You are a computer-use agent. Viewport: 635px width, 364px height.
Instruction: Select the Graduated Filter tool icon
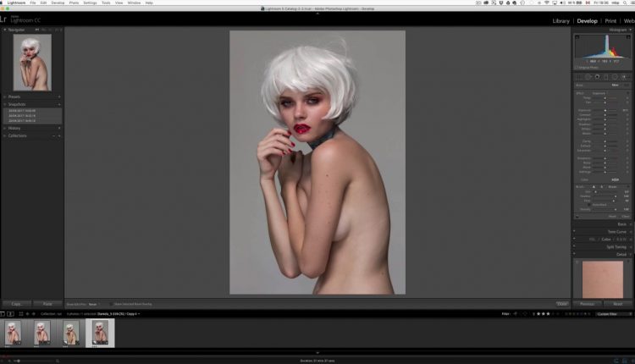tap(606, 76)
